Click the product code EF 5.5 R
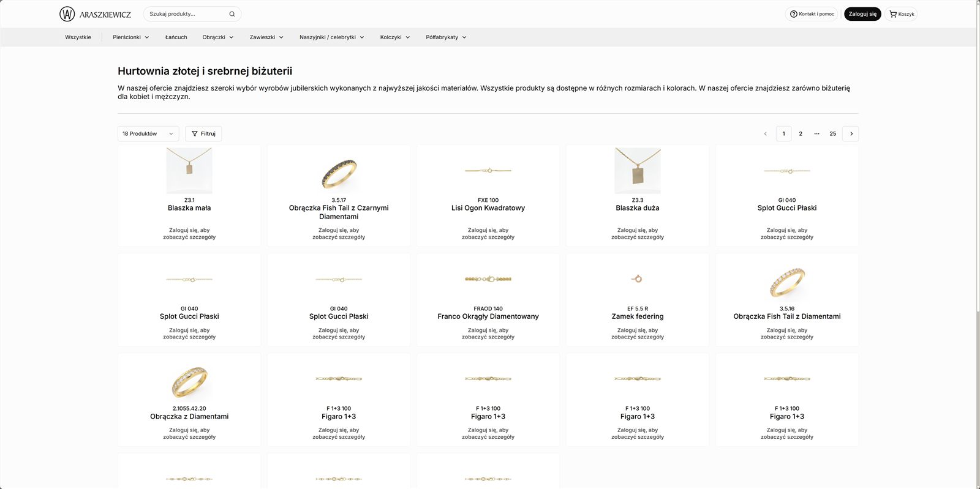 (638, 309)
